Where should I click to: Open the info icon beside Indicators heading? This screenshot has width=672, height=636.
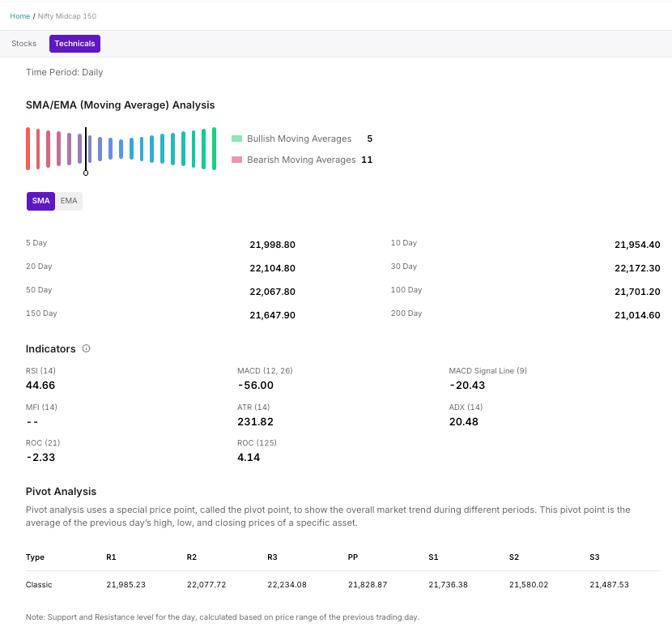coord(87,349)
